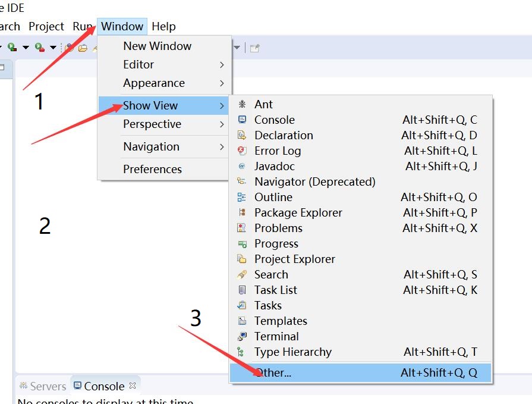
Task: Open the Window menu
Action: (x=122, y=27)
